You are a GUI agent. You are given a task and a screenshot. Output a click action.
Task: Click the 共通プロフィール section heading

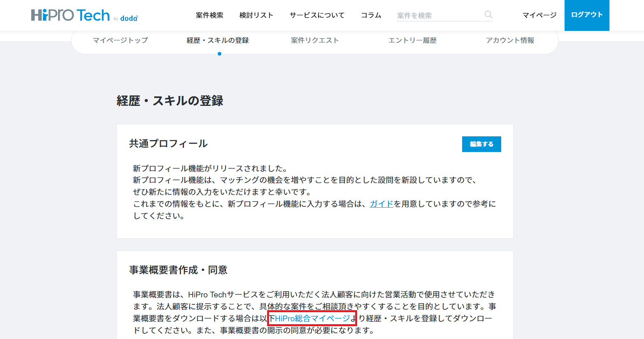tap(168, 144)
